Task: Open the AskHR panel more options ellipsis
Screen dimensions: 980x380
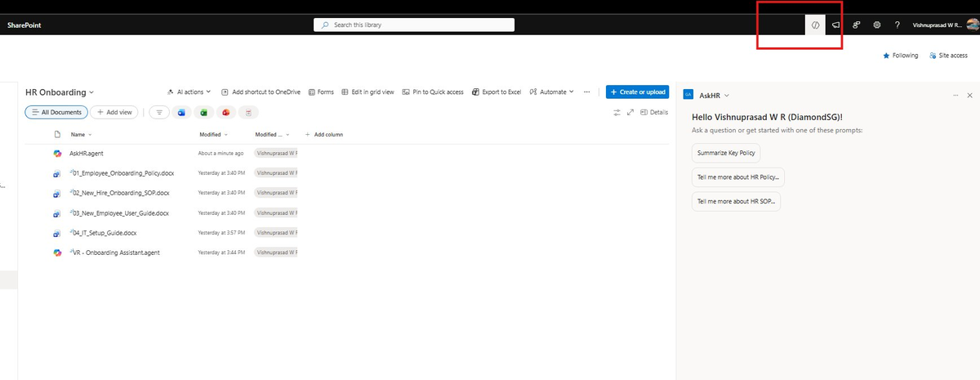Action: click(956, 96)
